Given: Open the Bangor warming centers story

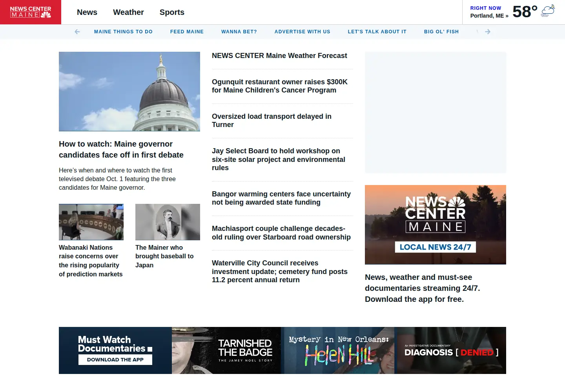Looking at the screenshot, I should (281, 198).
